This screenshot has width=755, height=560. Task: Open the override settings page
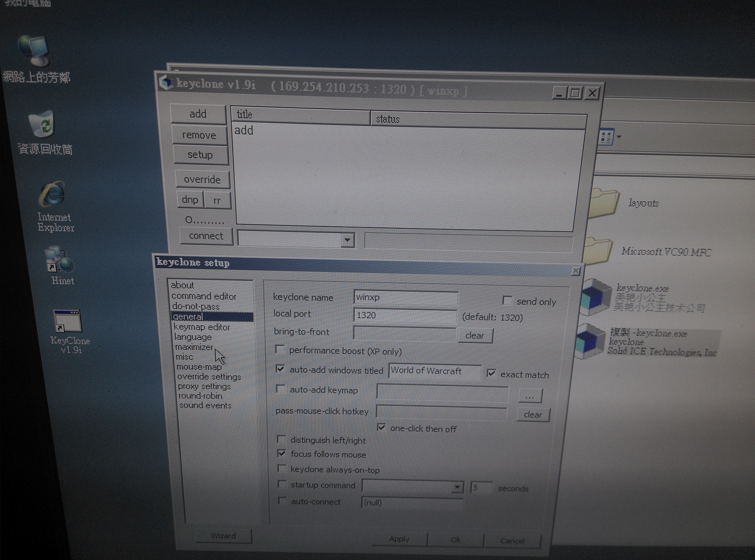click(x=209, y=377)
